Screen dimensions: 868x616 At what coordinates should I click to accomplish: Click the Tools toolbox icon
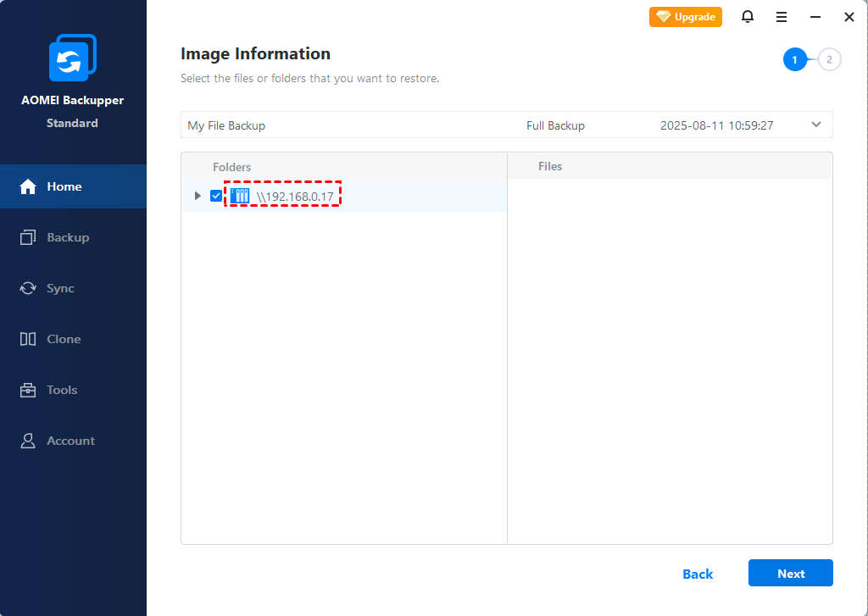pyautogui.click(x=28, y=390)
